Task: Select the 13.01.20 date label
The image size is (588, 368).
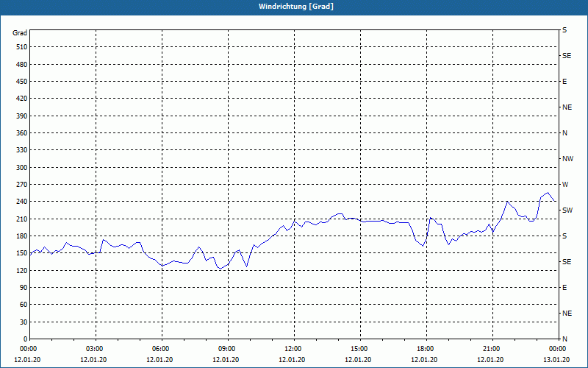Action: coord(556,360)
